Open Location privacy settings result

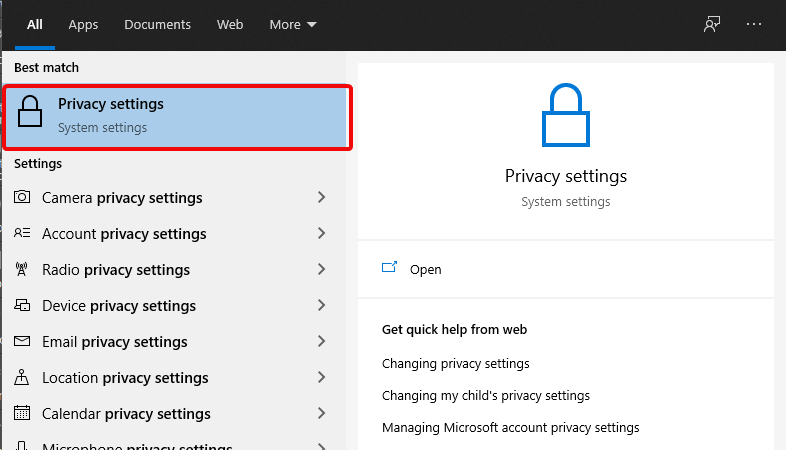click(x=125, y=378)
